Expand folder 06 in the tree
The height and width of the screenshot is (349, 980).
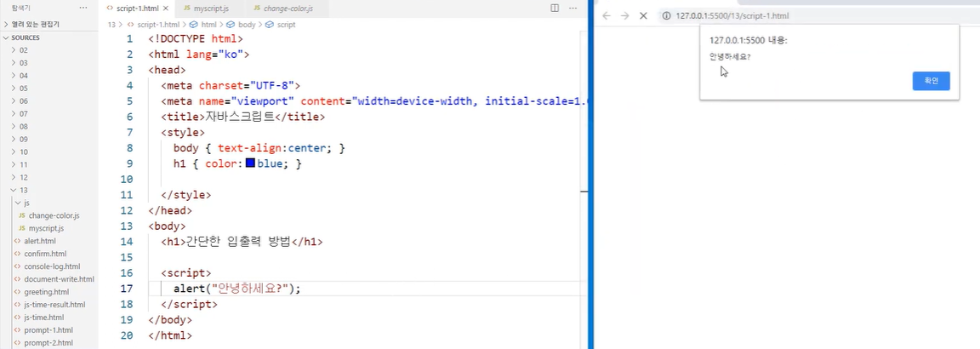(x=48, y=100)
